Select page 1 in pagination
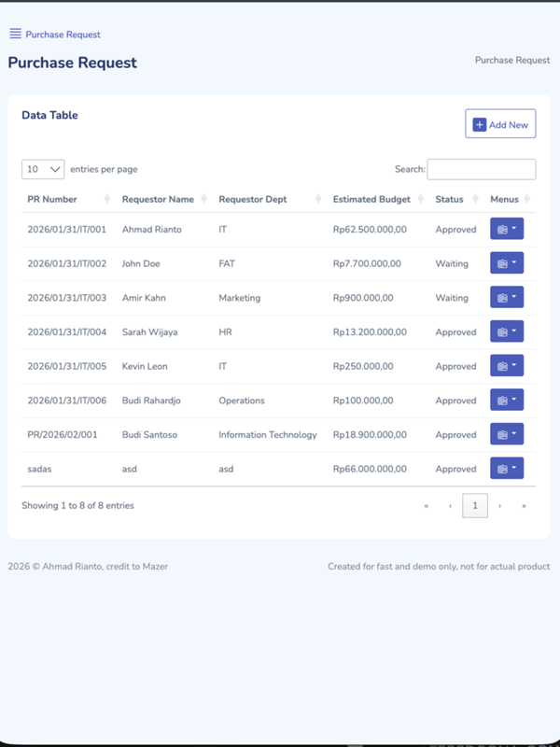This screenshot has width=560, height=747. pyautogui.click(x=475, y=506)
